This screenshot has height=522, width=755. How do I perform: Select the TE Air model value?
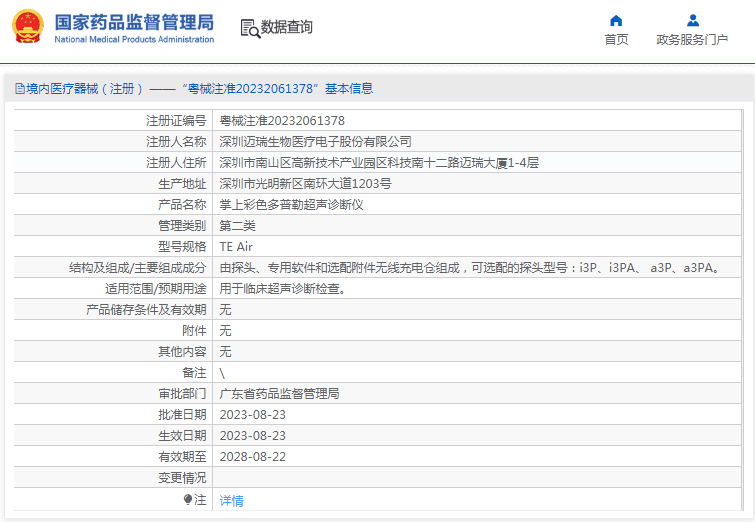click(x=236, y=247)
